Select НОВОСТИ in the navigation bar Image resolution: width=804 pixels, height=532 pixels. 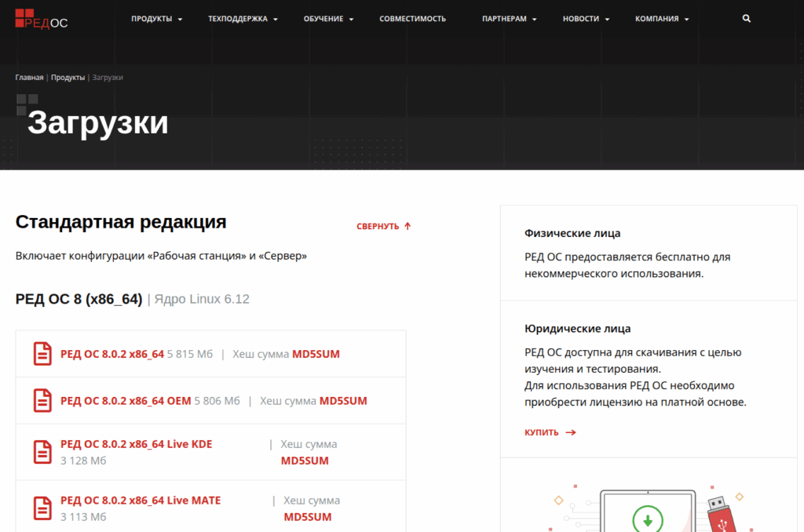pos(581,17)
